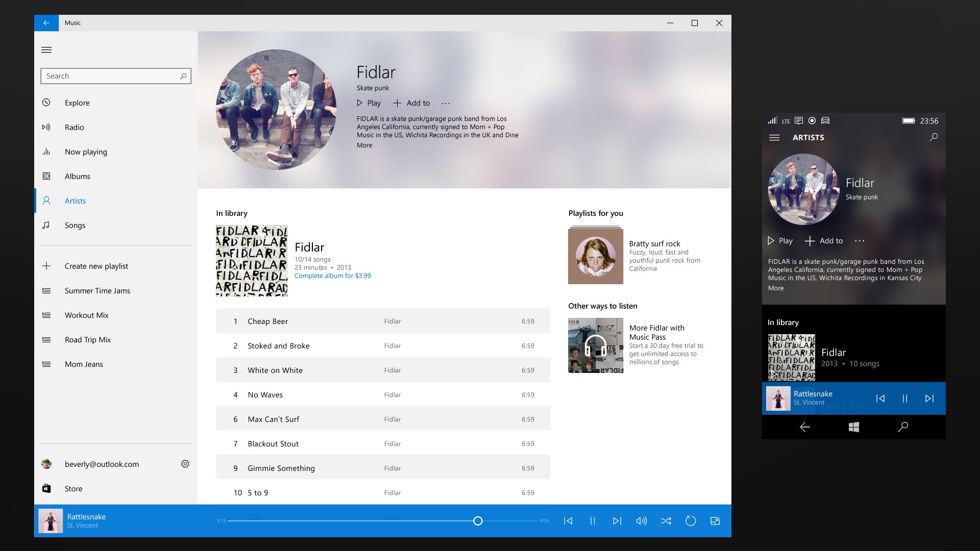Viewport: 980px width, 551px height.
Task: Click the song progress slider handle
Action: click(x=478, y=521)
